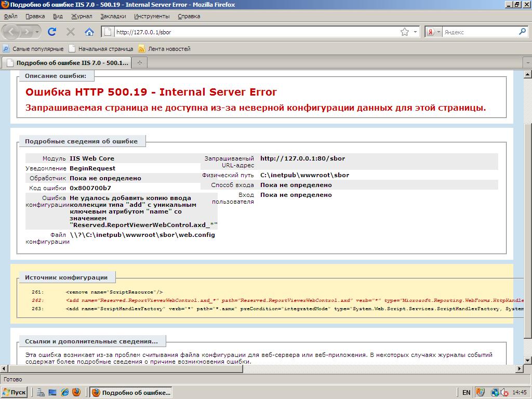Launch Internet Explorer from quick launch
The image size is (532, 399).
tap(64, 393)
